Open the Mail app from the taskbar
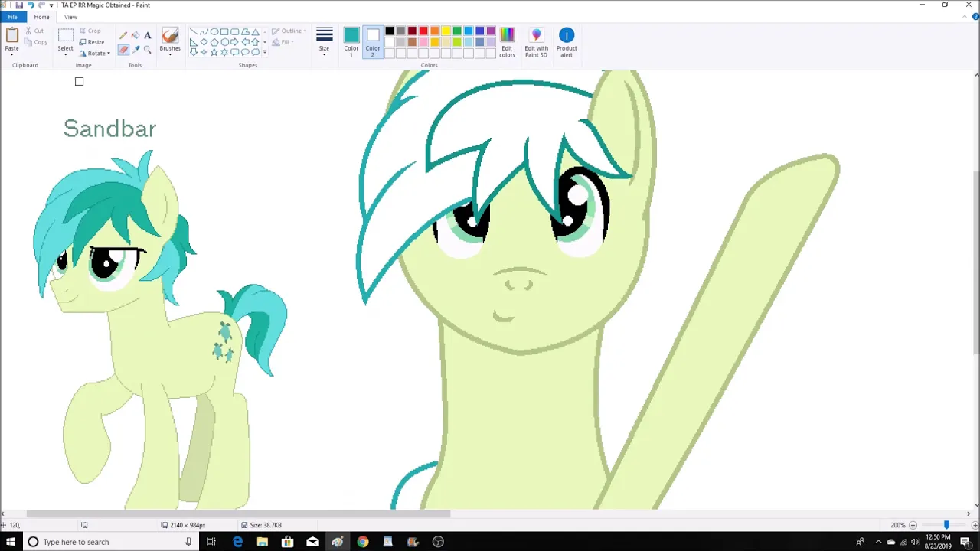The image size is (980, 551). (312, 542)
